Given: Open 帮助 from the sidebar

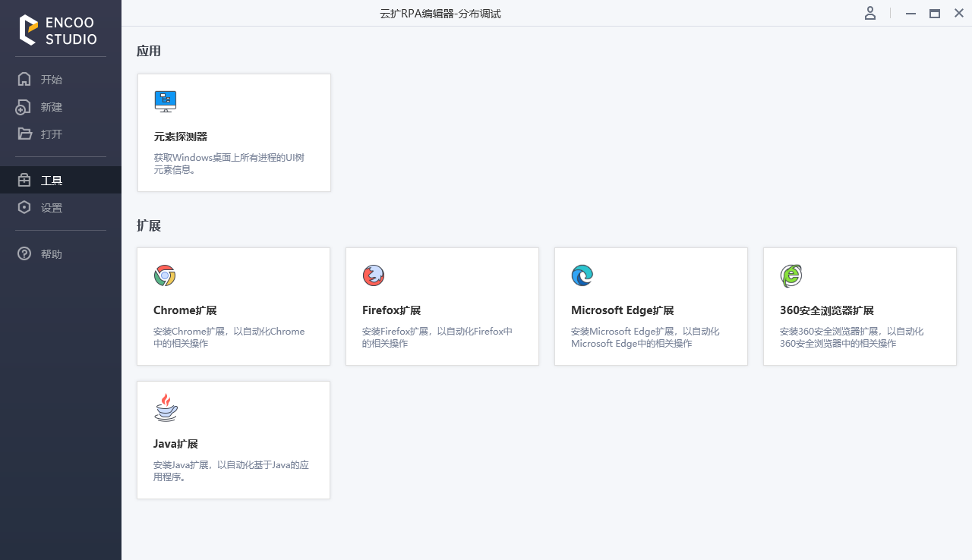Looking at the screenshot, I should [x=61, y=253].
